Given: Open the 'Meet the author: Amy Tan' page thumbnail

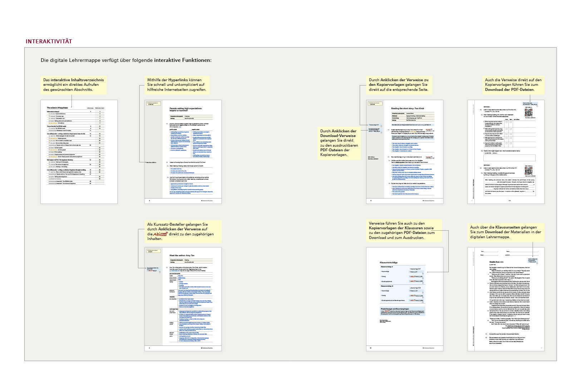Looking at the screenshot, I should (x=183, y=299).
